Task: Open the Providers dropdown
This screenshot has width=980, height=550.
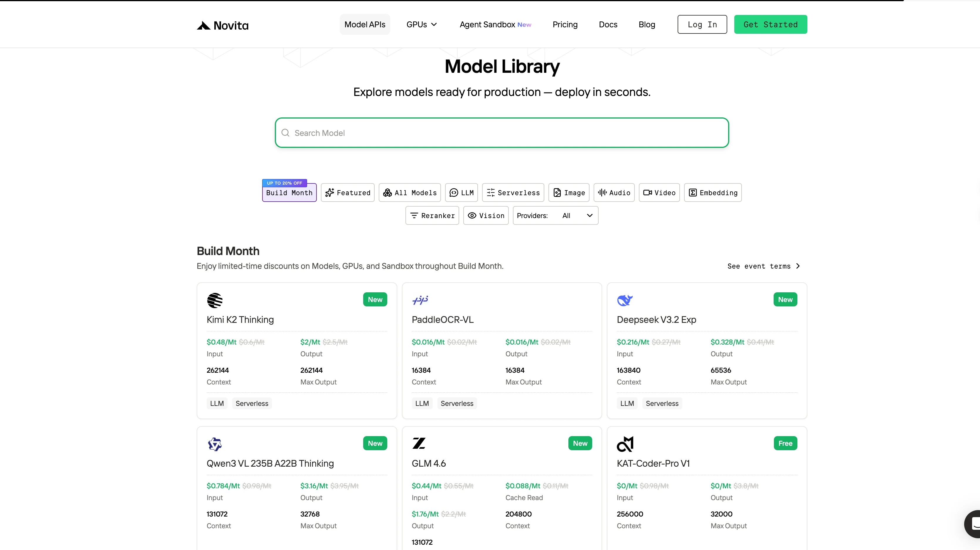Action: (555, 215)
